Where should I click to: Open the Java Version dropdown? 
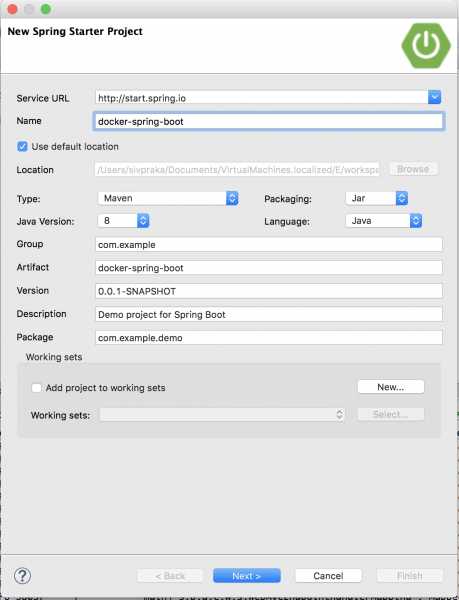click(x=124, y=221)
